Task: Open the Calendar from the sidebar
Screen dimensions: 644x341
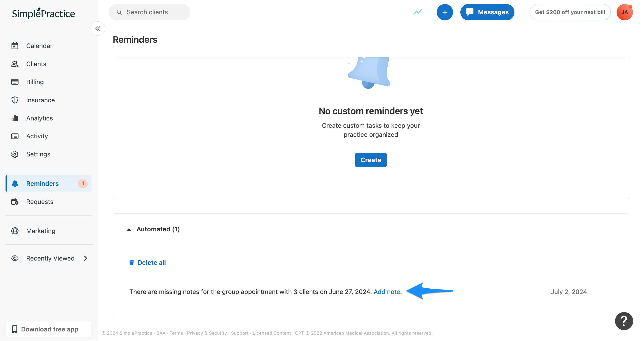Action: pyautogui.click(x=15, y=46)
